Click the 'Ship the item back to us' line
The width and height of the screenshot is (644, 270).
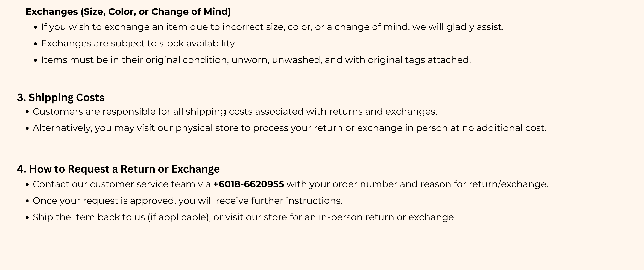click(244, 217)
